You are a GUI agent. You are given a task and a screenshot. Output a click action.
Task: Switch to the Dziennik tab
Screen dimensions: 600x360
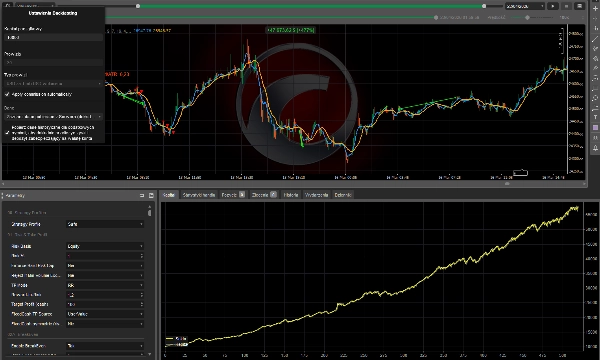click(x=343, y=195)
